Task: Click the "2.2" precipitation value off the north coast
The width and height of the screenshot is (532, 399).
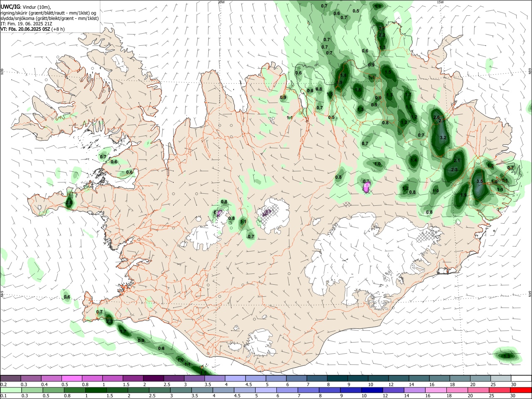Action: [x=382, y=35]
